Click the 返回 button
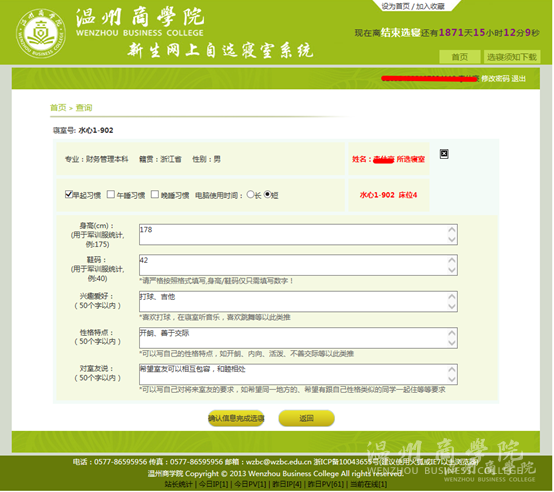Image resolution: width=554 pixels, height=492 pixels. point(306,419)
